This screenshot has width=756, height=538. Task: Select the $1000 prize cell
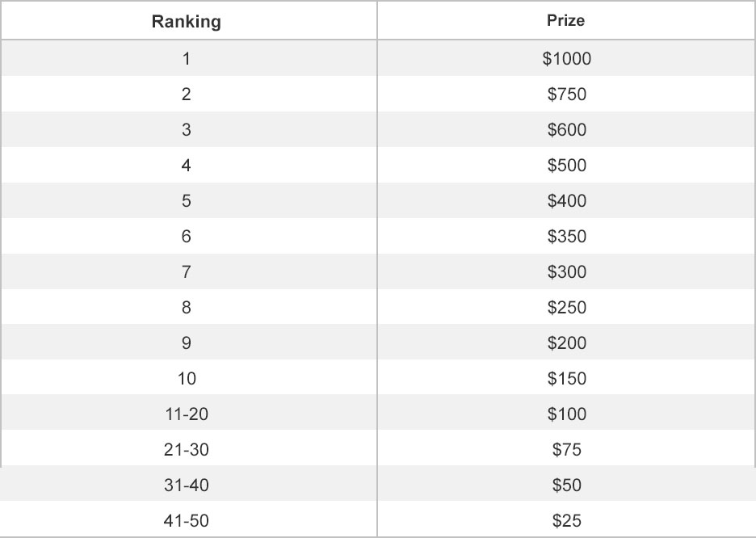(566, 59)
